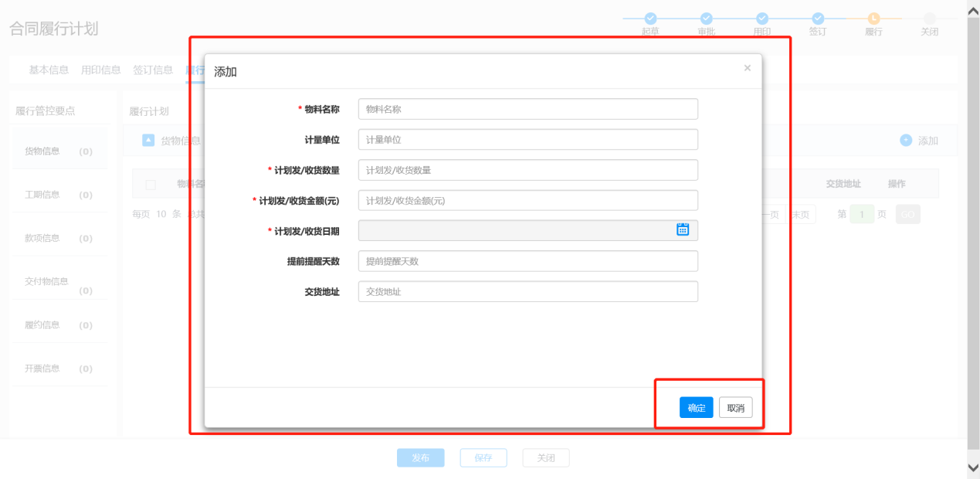
Task: Open the 基本信息 tab
Action: click(x=49, y=70)
